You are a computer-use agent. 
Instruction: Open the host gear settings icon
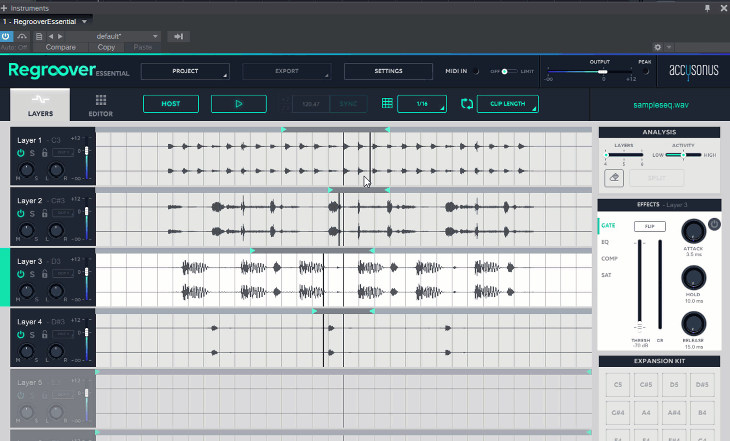pos(657,47)
